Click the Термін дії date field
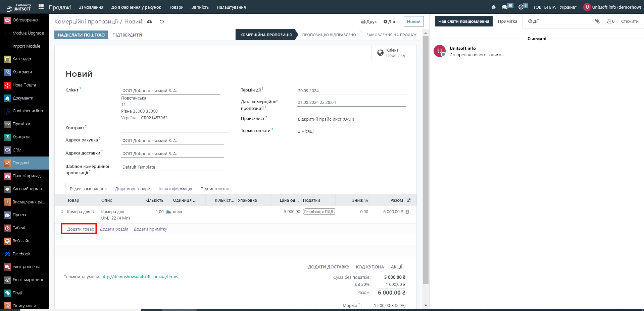 tap(351, 90)
